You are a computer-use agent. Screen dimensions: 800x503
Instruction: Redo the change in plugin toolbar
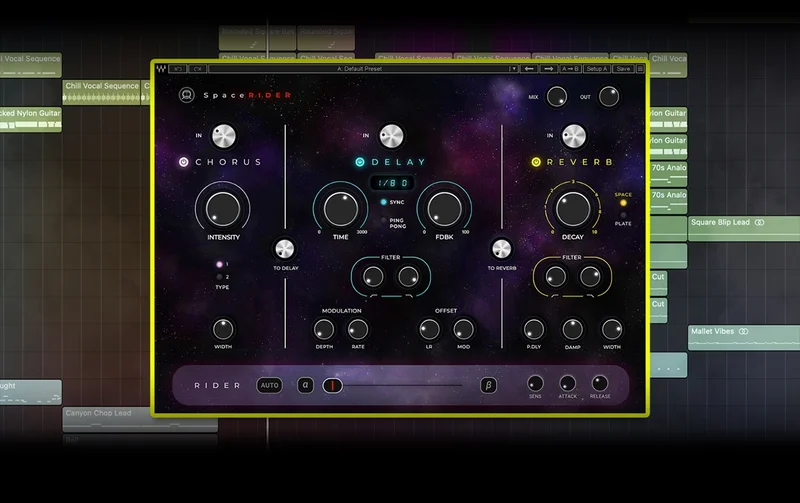tap(197, 68)
